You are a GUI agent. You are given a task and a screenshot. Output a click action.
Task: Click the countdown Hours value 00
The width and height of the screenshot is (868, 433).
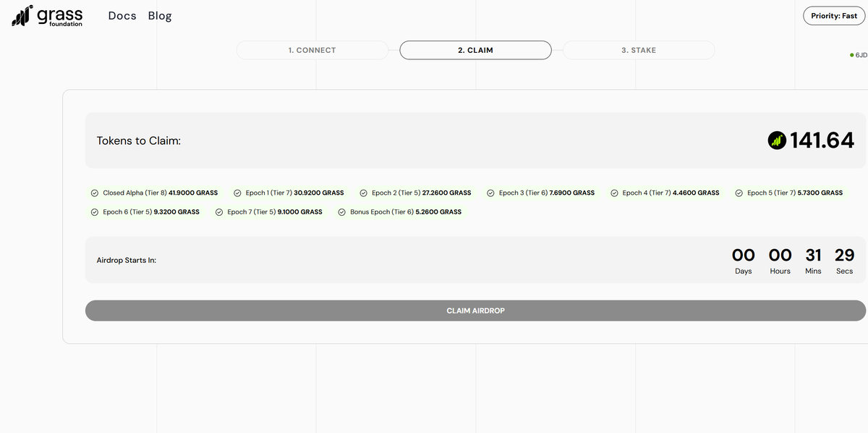pos(780,255)
